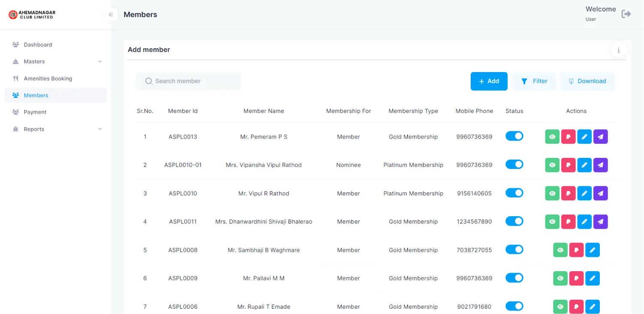Click phone number 9021791680
Image resolution: width=644 pixels, height=314 pixels.
click(475, 307)
